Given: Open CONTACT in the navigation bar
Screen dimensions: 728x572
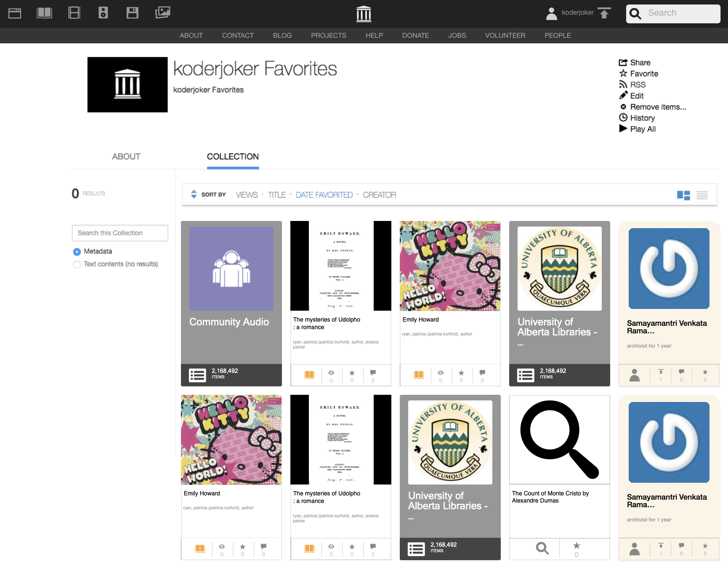Looking at the screenshot, I should 238,35.
